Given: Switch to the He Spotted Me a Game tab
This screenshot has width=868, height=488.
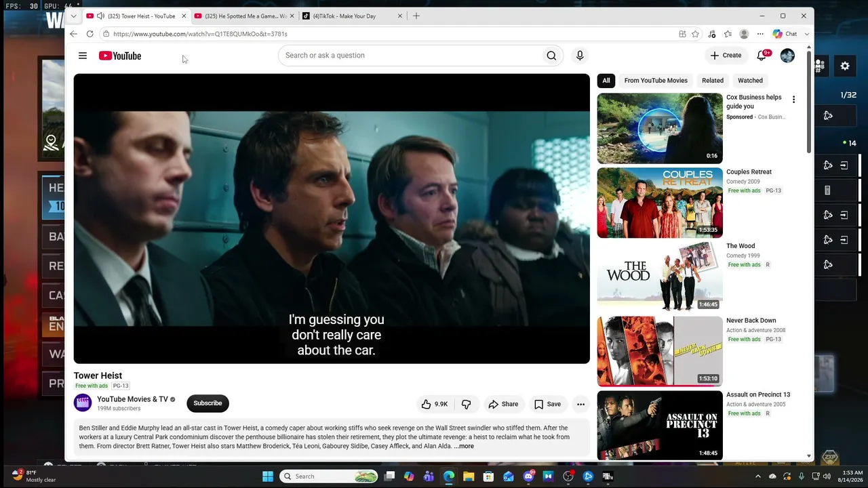Looking at the screenshot, I should point(245,16).
